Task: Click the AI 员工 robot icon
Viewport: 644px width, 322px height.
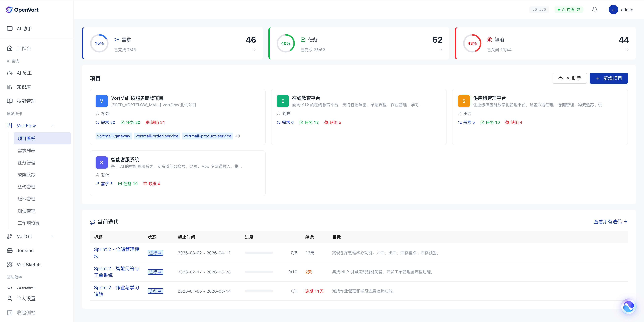Action: click(10, 73)
